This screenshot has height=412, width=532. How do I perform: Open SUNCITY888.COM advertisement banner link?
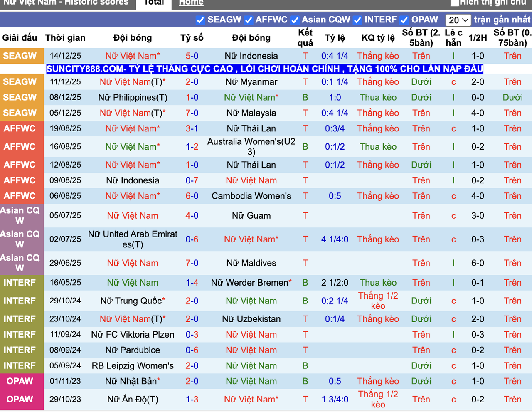tap(265, 69)
